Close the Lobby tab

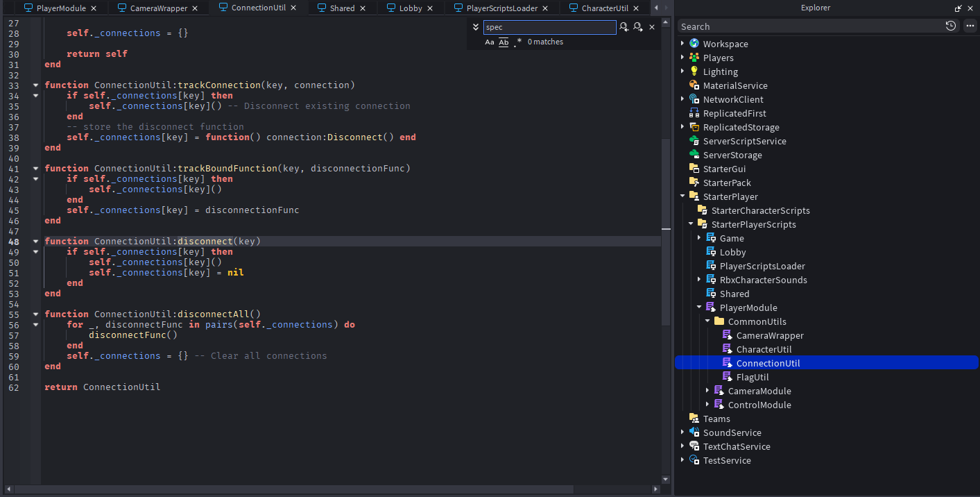[431, 8]
